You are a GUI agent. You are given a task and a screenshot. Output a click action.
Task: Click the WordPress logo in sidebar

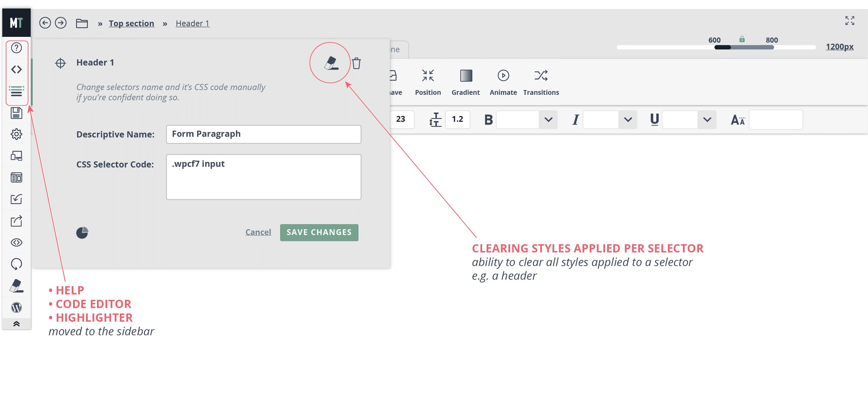16,308
